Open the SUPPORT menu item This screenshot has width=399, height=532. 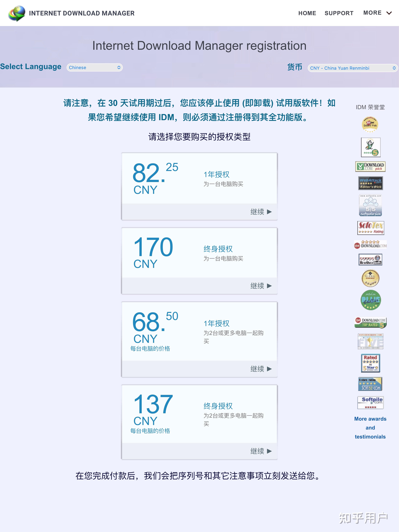(x=339, y=13)
